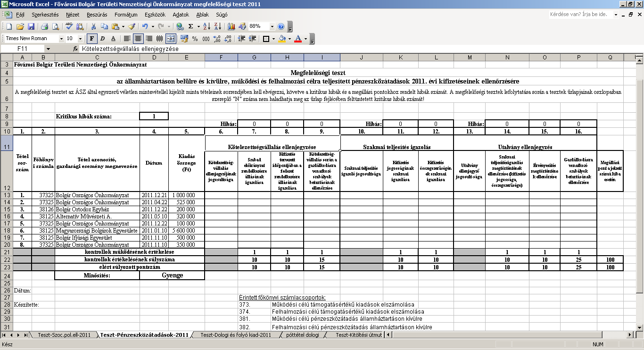
Task: Toggle align right
Action: tap(149, 39)
